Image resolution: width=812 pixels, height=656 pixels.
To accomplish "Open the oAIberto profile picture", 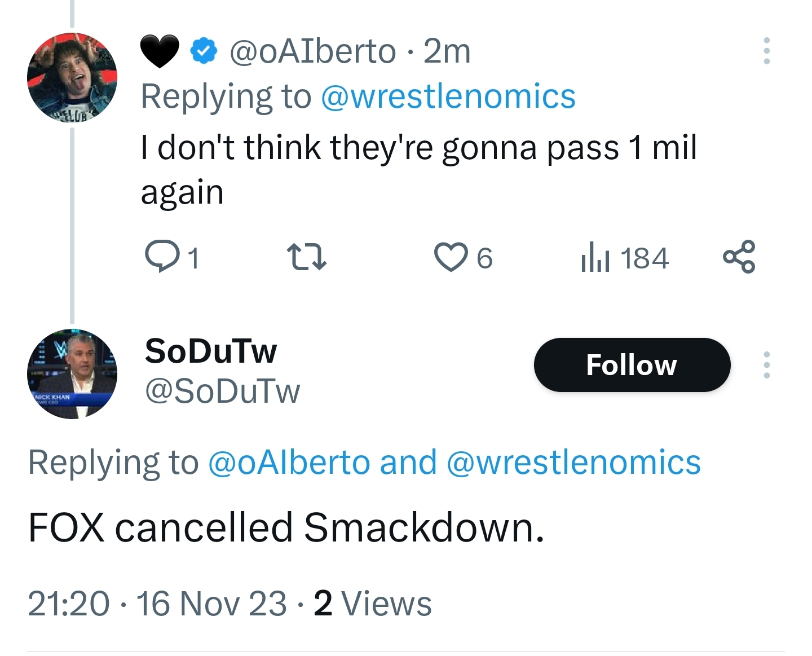I will tap(72, 77).
